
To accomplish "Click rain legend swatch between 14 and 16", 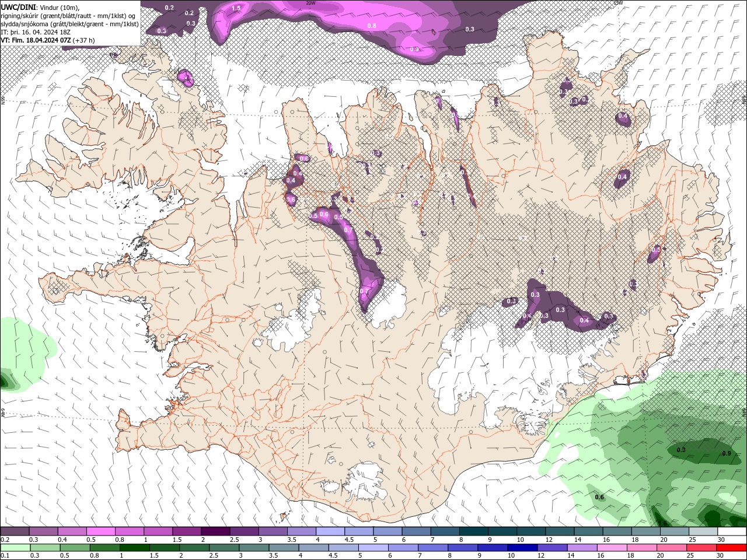I will coord(581,547).
